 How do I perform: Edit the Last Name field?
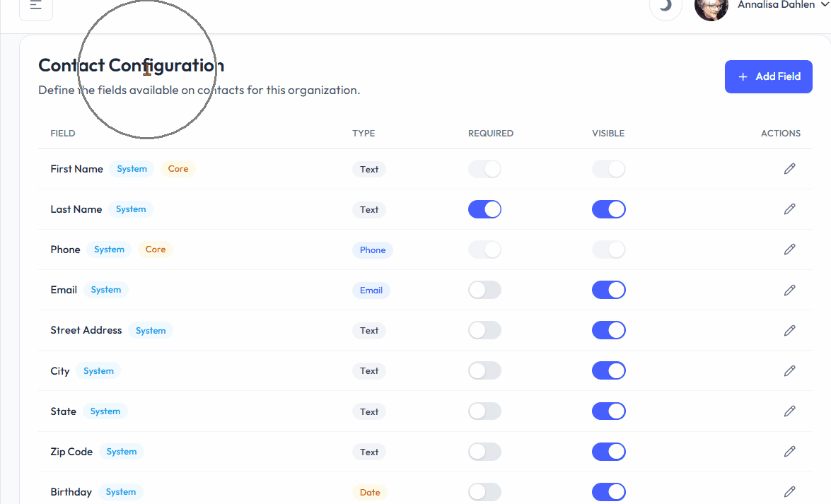pyautogui.click(x=789, y=209)
